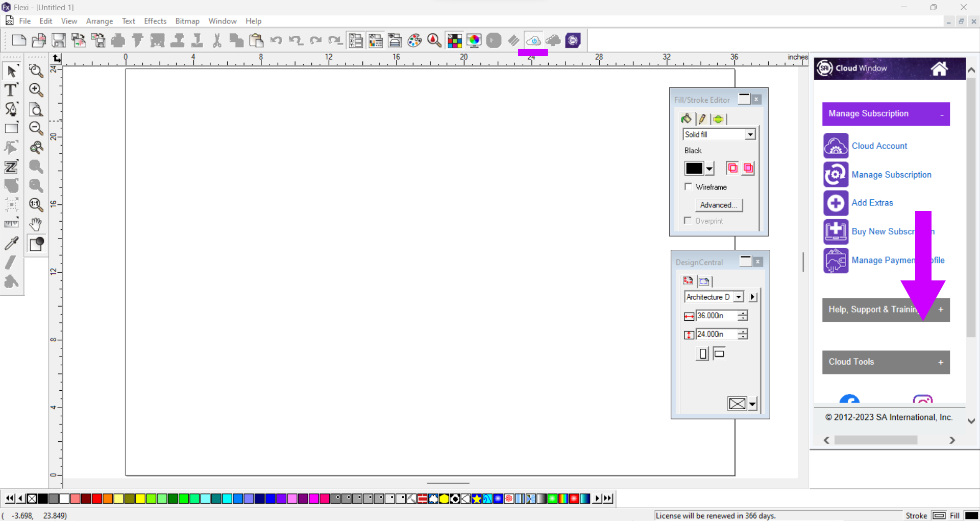Select the Text tool
The height and width of the screenshot is (521, 980).
(11, 90)
